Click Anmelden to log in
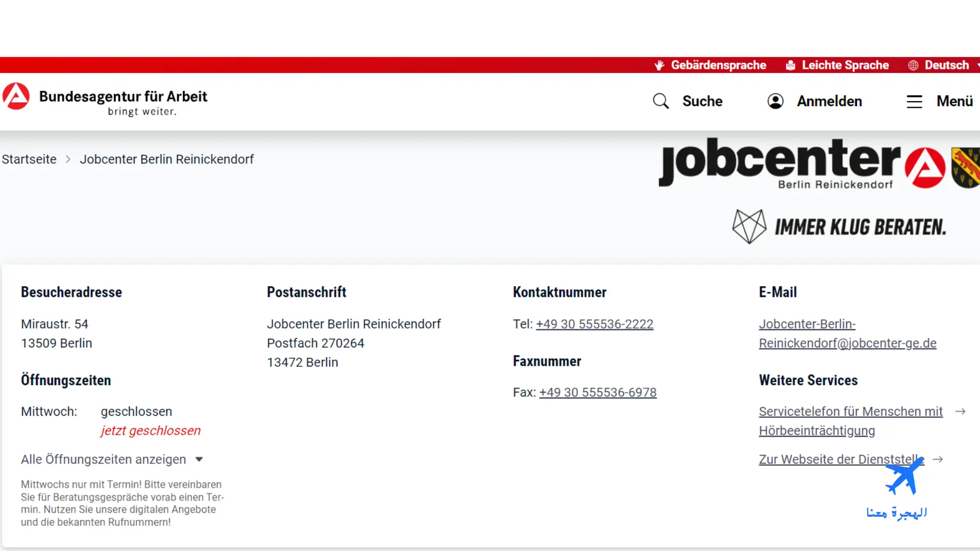Screen dimensions: 980x551 click(x=829, y=101)
